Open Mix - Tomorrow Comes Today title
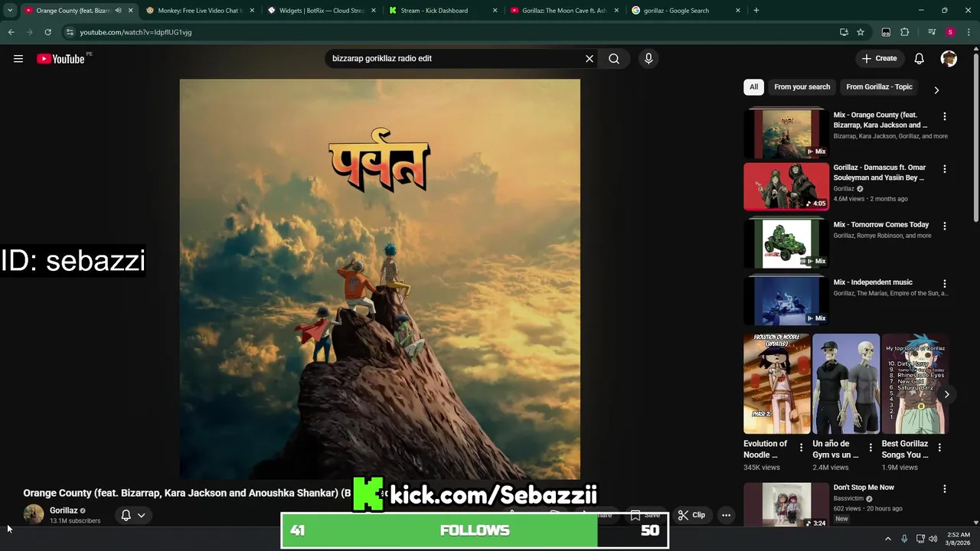The width and height of the screenshot is (980, 551). pos(881,225)
